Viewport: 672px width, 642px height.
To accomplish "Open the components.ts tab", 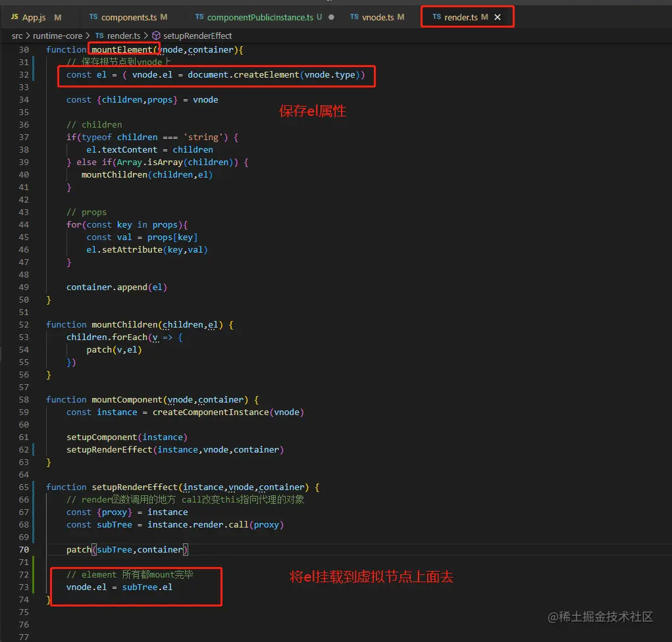I will [x=128, y=17].
